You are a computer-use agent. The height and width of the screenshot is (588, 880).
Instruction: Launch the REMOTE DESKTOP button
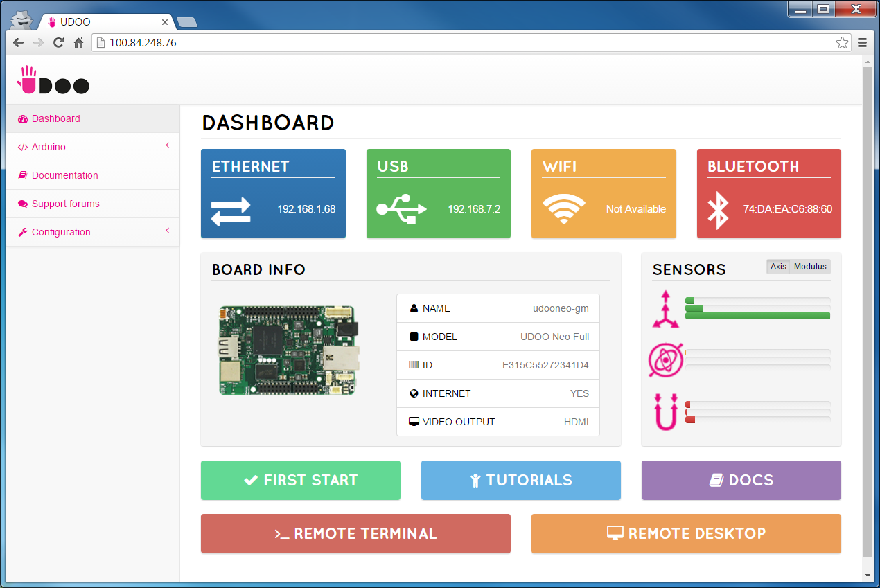point(686,533)
